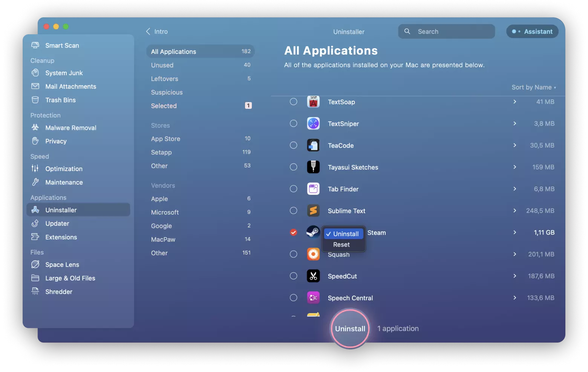Click the round Uninstall button

(x=350, y=329)
